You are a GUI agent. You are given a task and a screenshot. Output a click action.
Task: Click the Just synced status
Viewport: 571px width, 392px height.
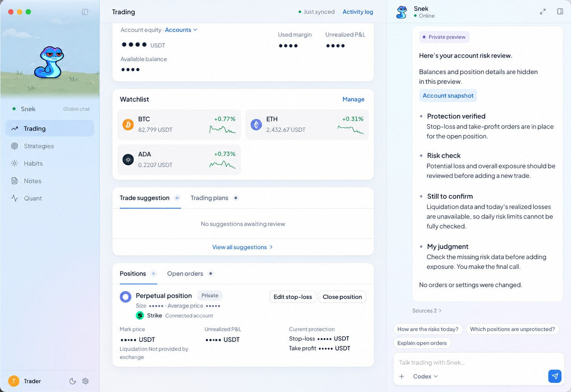317,12
